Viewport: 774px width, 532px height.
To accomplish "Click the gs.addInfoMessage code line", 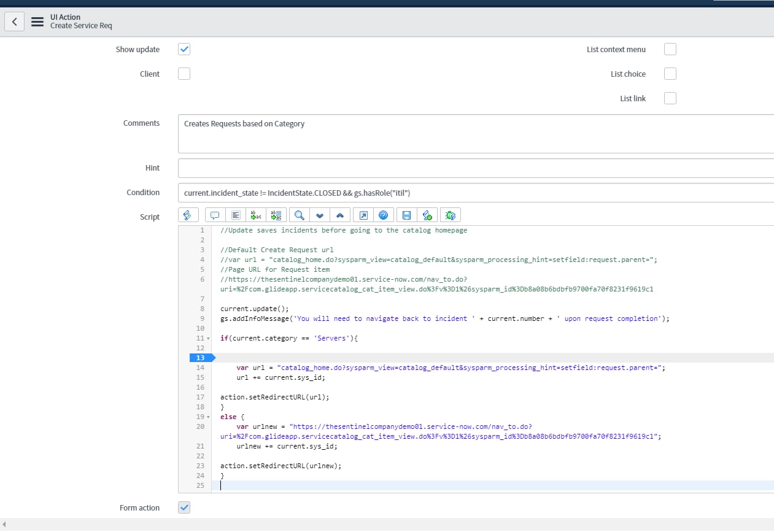I will 445,318.
